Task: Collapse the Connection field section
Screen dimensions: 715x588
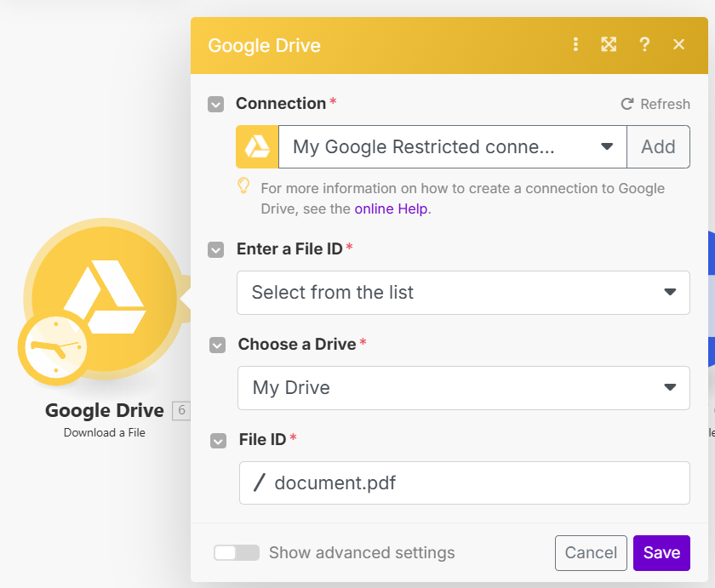Action: (x=215, y=104)
